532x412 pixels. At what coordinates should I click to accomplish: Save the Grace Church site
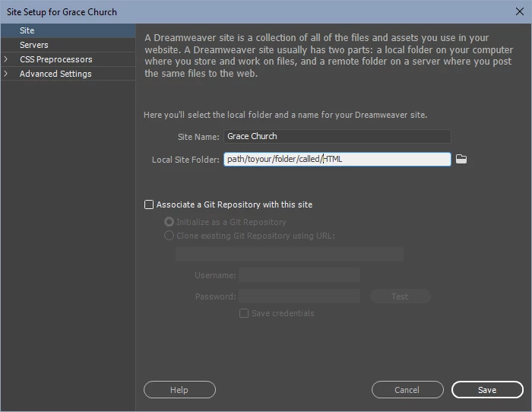point(487,390)
